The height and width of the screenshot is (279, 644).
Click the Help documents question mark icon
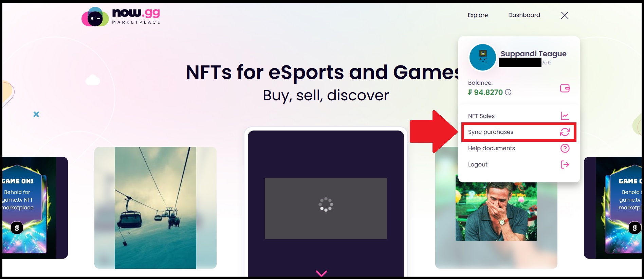tap(565, 148)
